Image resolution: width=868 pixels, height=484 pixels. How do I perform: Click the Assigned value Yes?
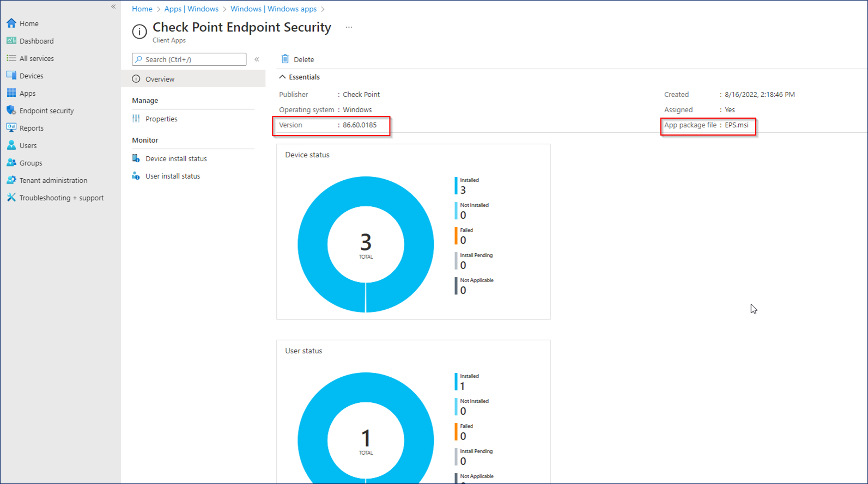pyautogui.click(x=730, y=109)
